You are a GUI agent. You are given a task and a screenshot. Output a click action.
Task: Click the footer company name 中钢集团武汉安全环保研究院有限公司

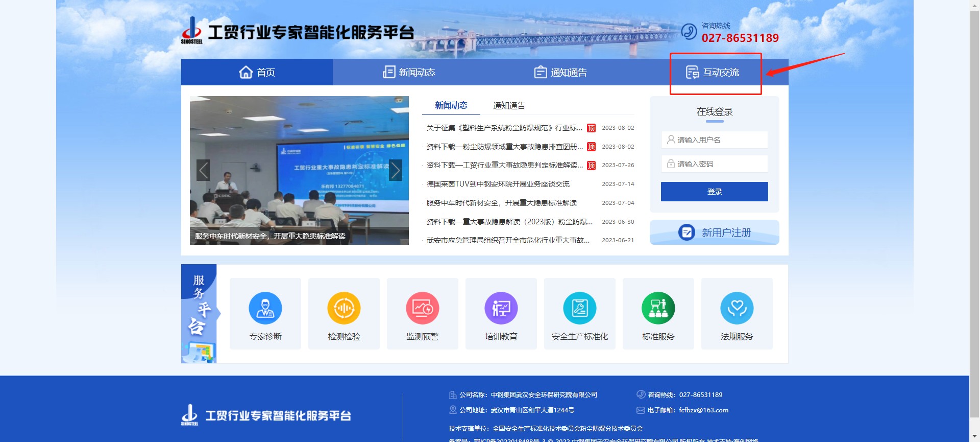(544, 395)
